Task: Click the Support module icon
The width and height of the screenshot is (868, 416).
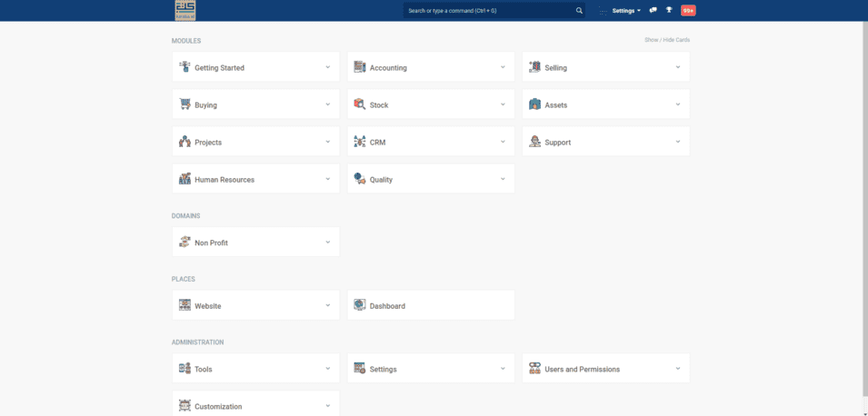Action: 534,142
